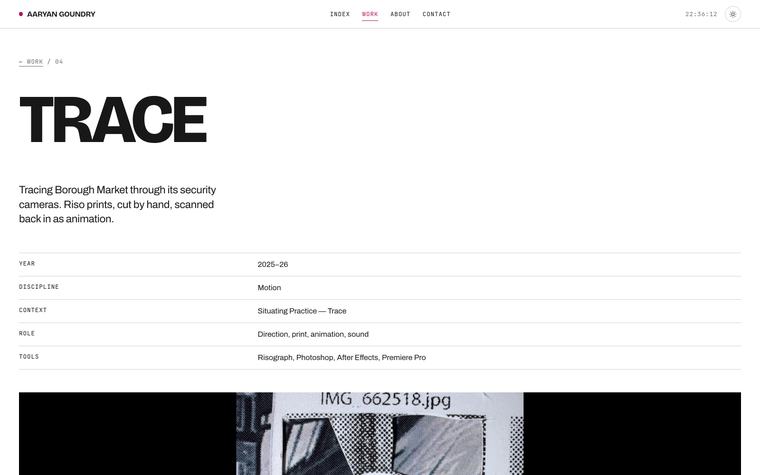Click 'Risograph, Photoshop, After Effects, Premiere Pro'
760x475 pixels.
point(342,357)
